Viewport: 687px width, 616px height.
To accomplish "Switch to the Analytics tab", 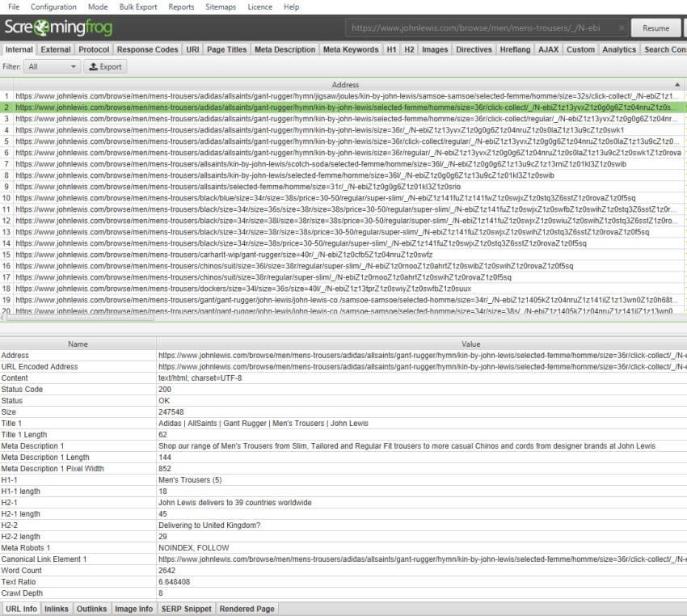I will [x=619, y=49].
